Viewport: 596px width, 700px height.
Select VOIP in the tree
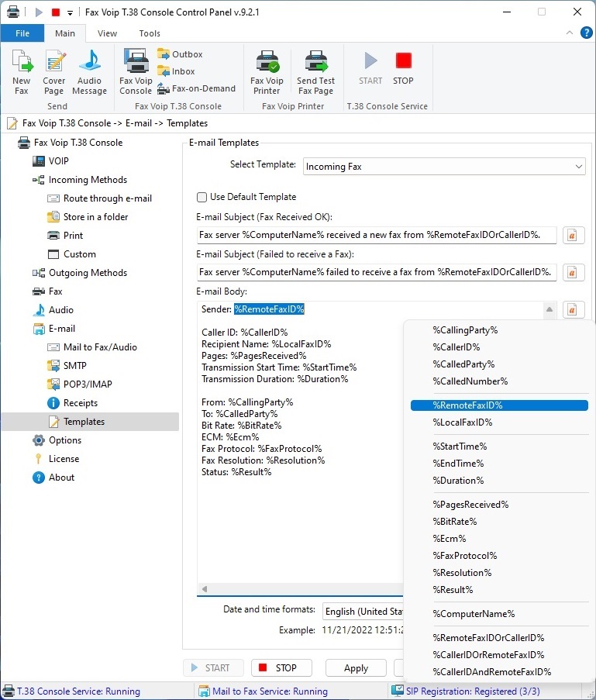coord(58,160)
